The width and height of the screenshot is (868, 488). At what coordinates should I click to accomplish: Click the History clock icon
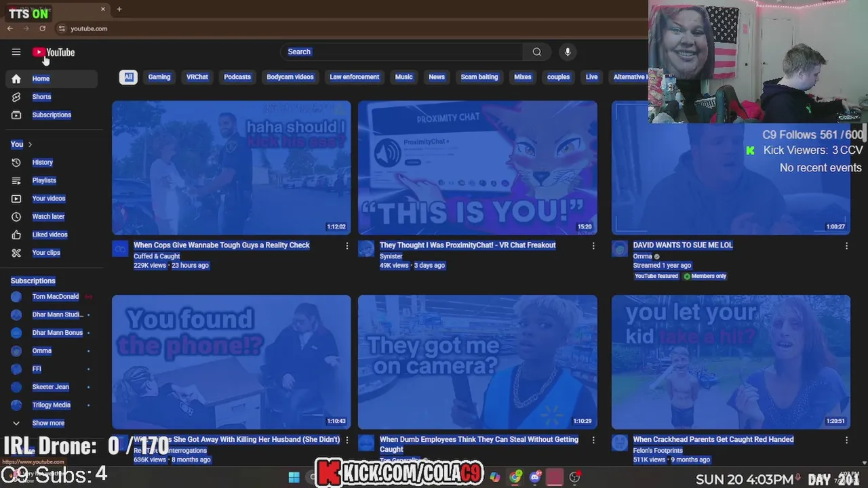16,163
